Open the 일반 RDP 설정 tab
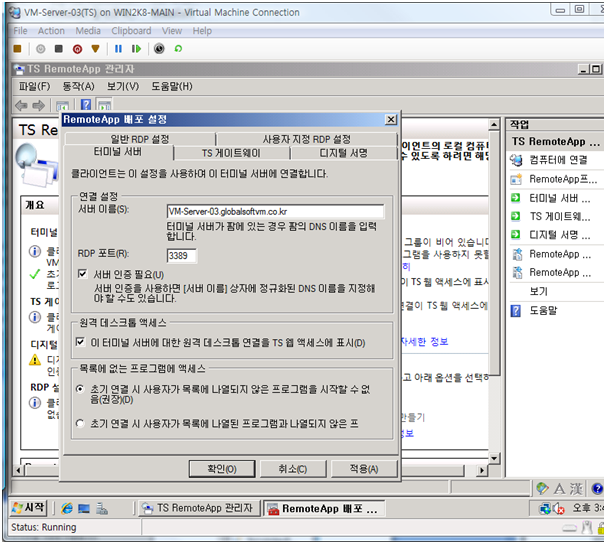The image size is (606, 544). [x=140, y=139]
